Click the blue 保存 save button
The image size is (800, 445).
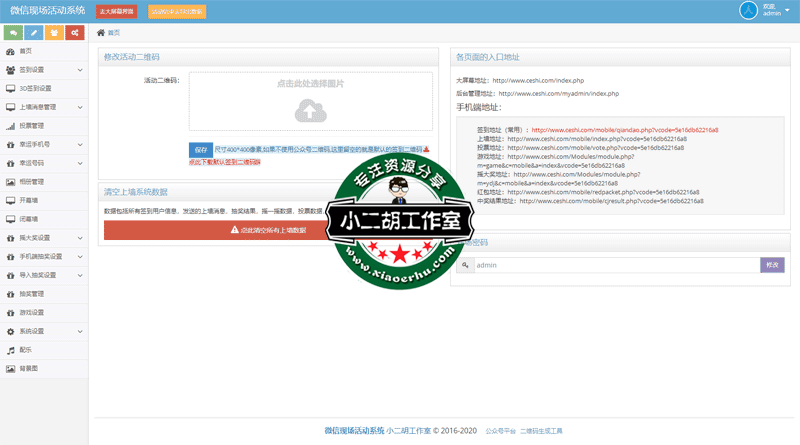pos(200,149)
